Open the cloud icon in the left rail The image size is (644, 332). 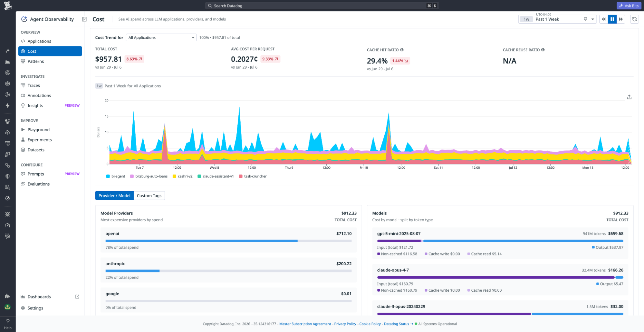coord(8,132)
